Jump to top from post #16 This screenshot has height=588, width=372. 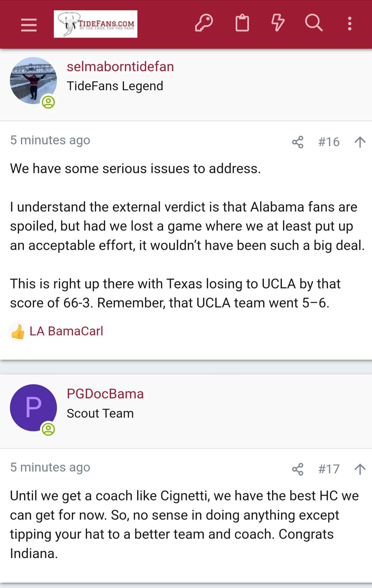[360, 142]
